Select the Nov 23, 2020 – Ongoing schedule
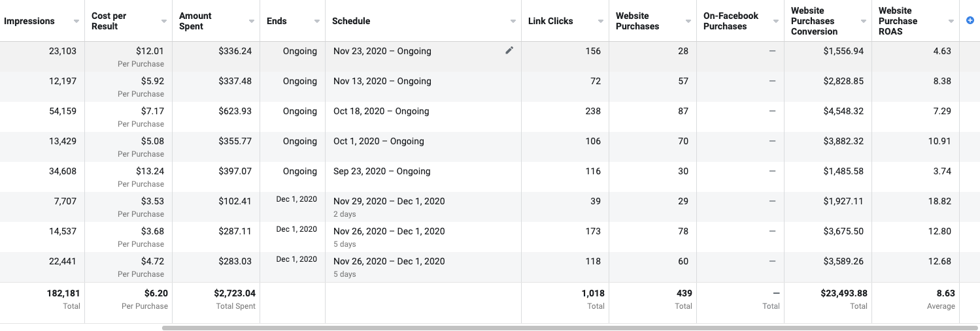Screen dimensions: 980x331 (382, 51)
